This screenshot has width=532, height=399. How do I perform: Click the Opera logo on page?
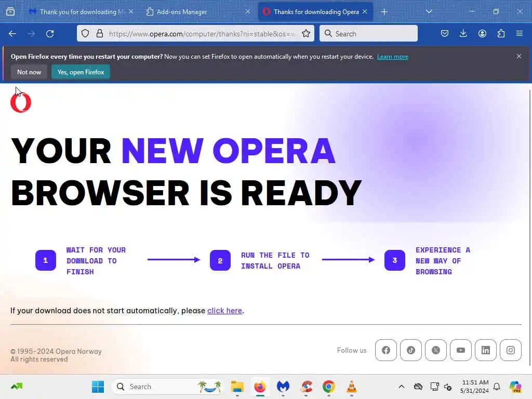point(21,102)
